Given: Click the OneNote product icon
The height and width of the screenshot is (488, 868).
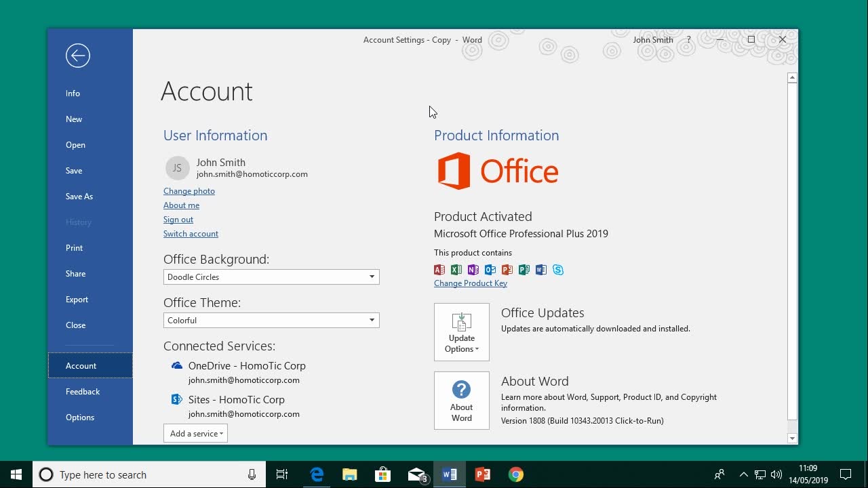Looking at the screenshot, I should (x=473, y=270).
